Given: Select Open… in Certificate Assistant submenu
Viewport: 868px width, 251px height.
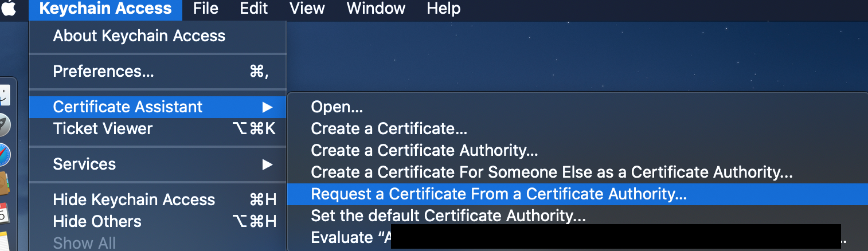Looking at the screenshot, I should [x=577, y=107].
